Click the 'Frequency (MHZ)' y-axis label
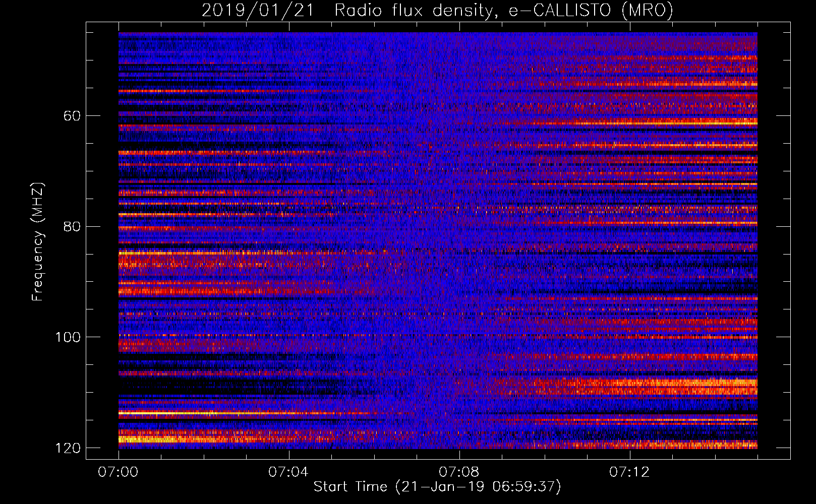Image resolution: width=816 pixels, height=504 pixels. pyautogui.click(x=38, y=242)
